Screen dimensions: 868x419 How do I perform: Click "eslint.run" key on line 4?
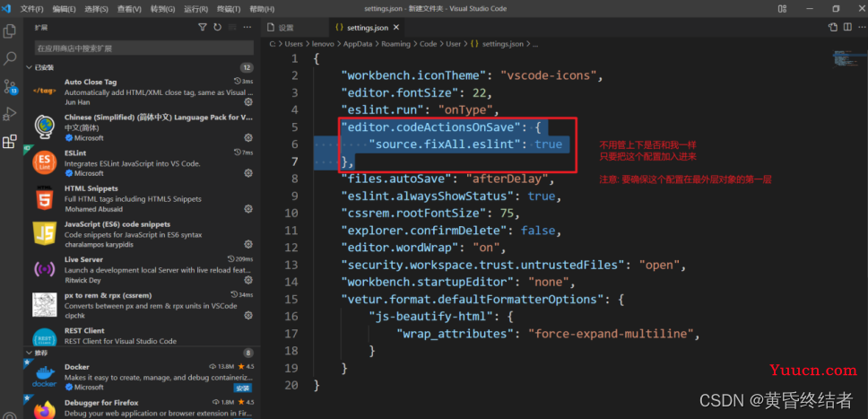(383, 109)
